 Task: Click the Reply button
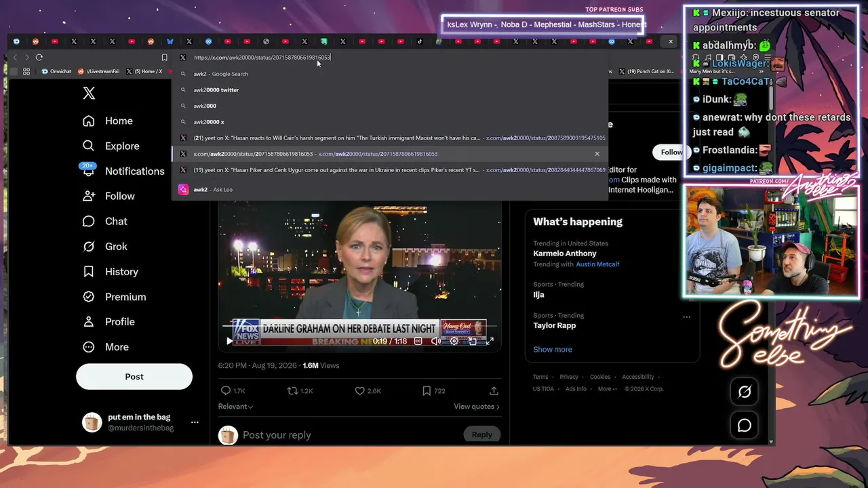click(x=482, y=434)
